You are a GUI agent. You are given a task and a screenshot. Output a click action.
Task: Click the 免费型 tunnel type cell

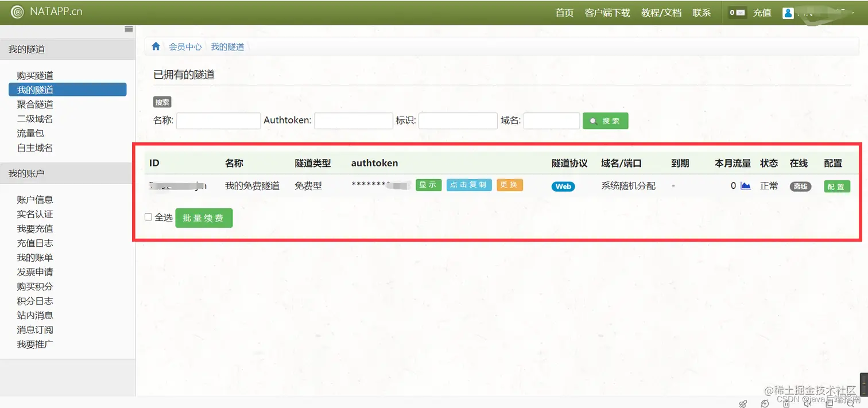[x=309, y=186]
